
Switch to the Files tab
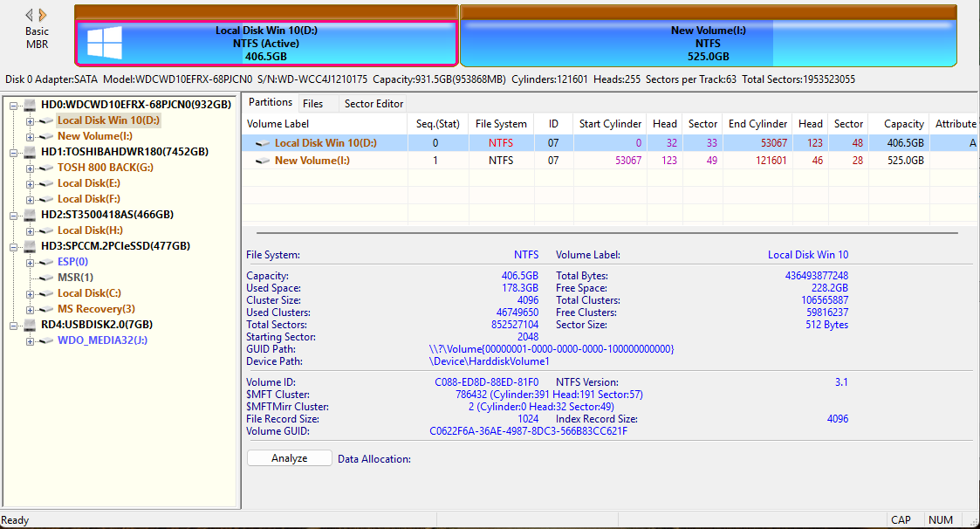pyautogui.click(x=312, y=104)
